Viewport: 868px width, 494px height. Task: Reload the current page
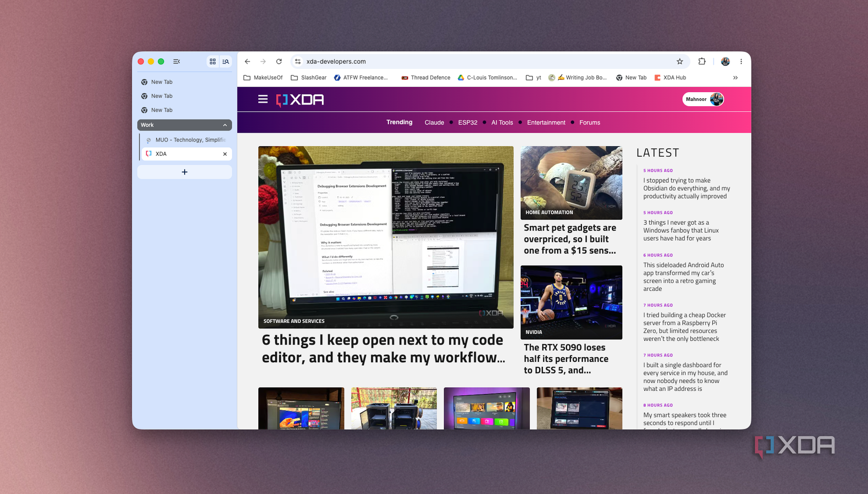(279, 62)
